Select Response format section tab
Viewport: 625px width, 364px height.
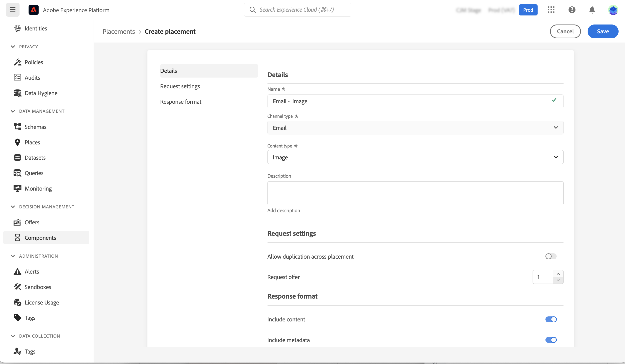[x=181, y=102]
